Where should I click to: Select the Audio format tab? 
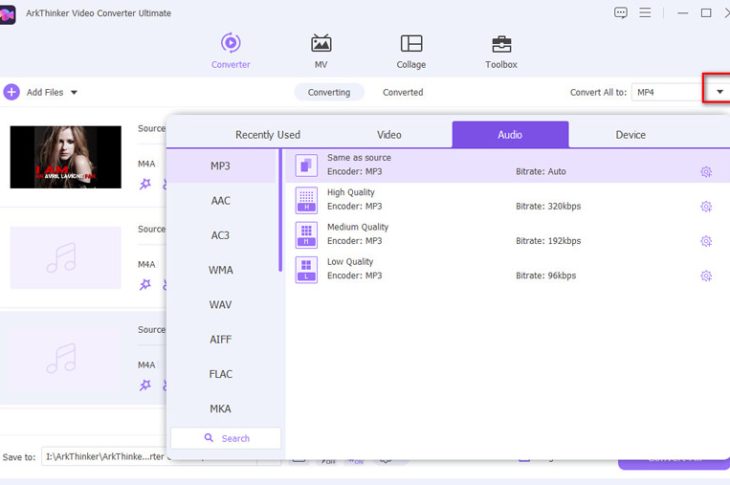pos(510,135)
